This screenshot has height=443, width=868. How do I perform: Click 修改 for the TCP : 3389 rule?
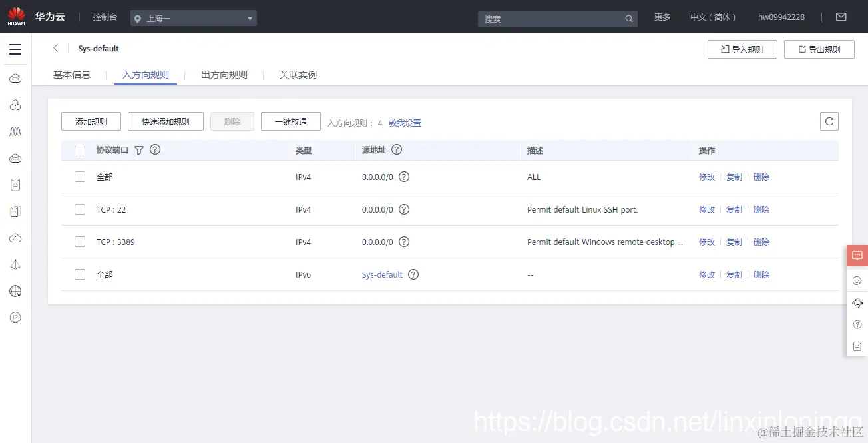[x=707, y=242]
